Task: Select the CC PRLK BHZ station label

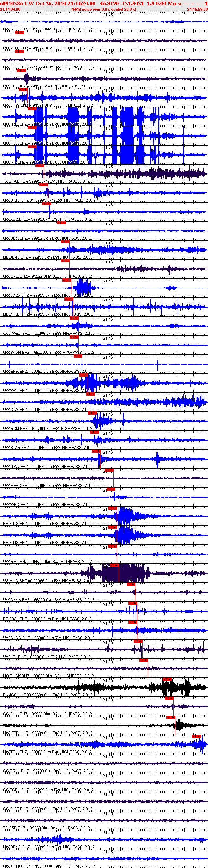Action: (x=49, y=771)
